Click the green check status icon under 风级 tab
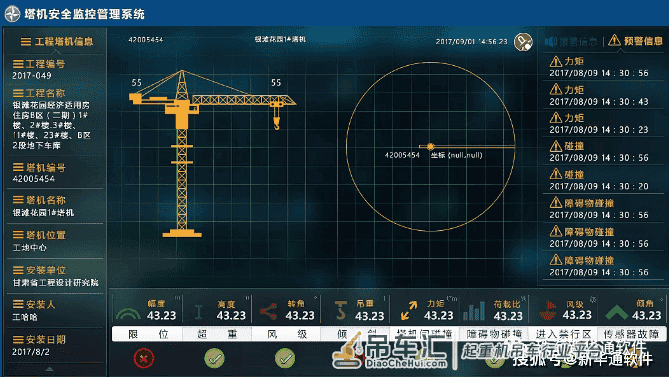 click(x=285, y=358)
